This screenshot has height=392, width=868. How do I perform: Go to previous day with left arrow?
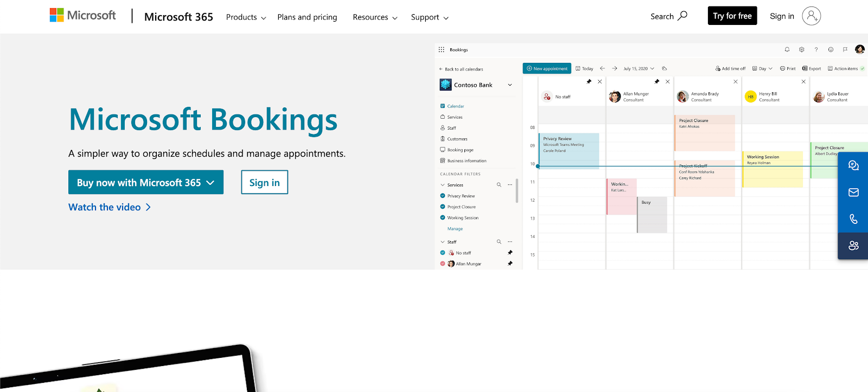(x=602, y=68)
